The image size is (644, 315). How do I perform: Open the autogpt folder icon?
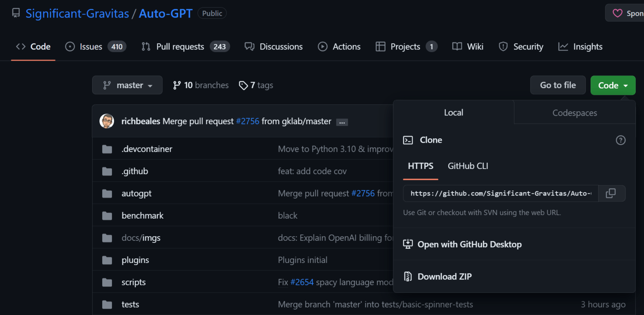(x=107, y=193)
